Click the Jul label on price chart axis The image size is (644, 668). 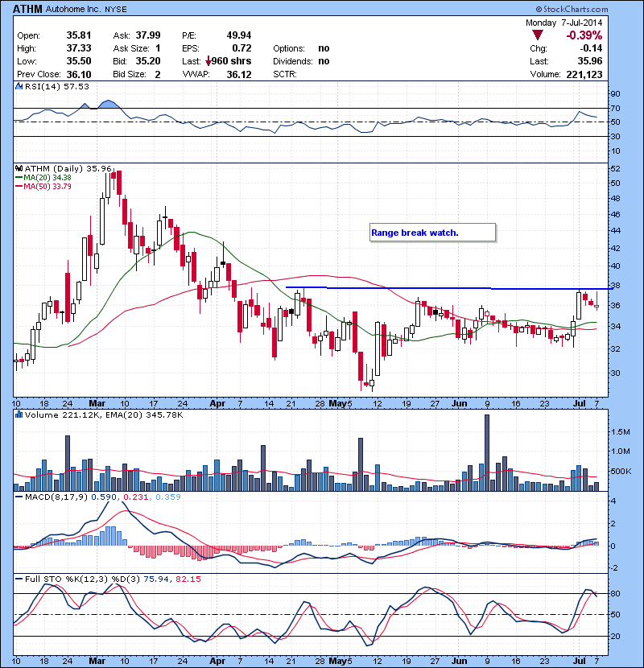click(x=579, y=403)
